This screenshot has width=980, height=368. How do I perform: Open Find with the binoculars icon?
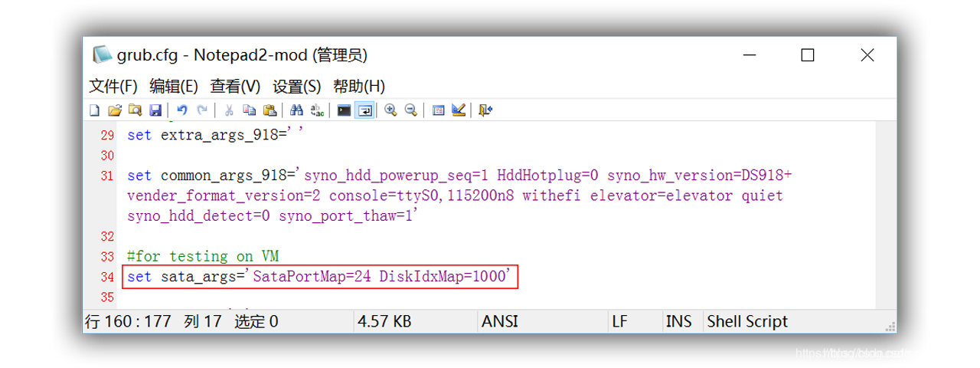(297, 110)
